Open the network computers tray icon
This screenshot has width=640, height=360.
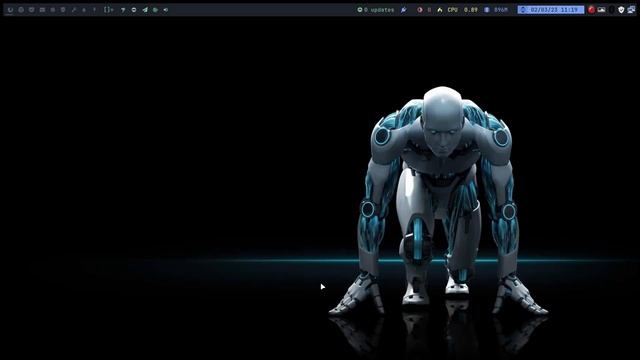click(631, 10)
